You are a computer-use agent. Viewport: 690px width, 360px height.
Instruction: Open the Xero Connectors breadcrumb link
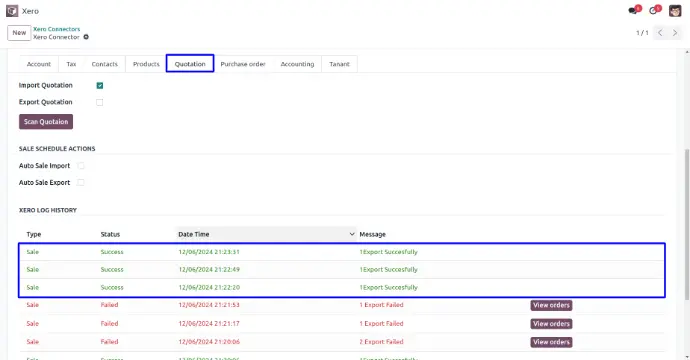(x=57, y=29)
